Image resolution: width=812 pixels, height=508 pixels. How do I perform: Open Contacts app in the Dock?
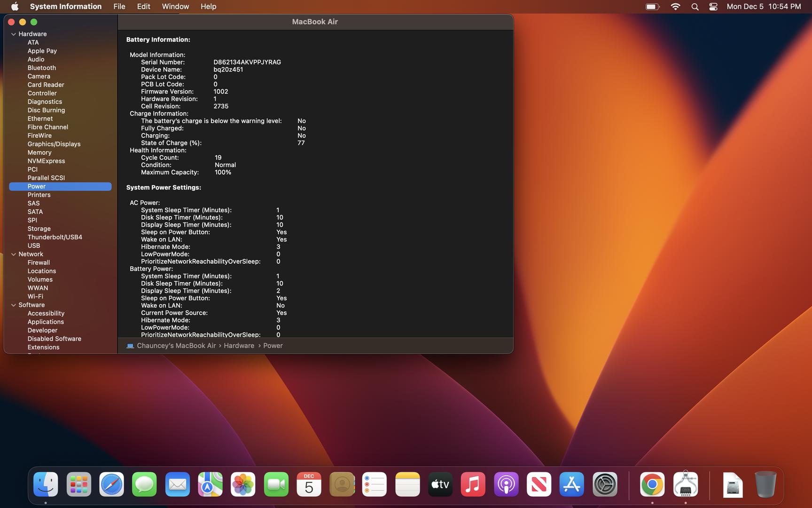[342, 484]
